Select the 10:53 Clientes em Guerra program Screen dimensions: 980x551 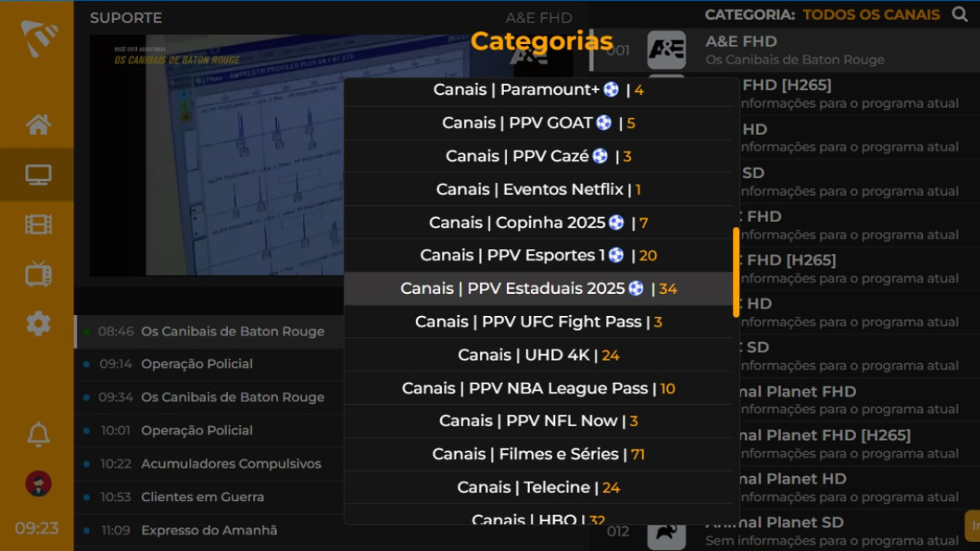209,496
